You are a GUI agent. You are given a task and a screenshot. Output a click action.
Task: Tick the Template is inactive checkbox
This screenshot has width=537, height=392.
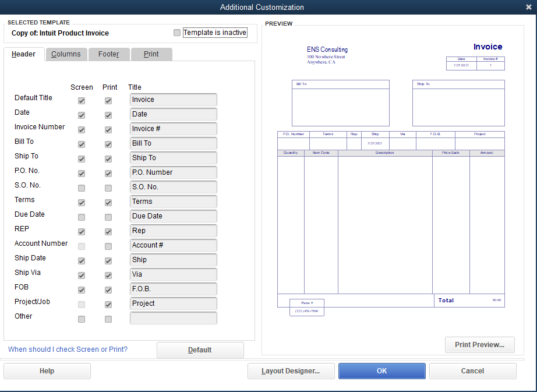click(x=176, y=33)
